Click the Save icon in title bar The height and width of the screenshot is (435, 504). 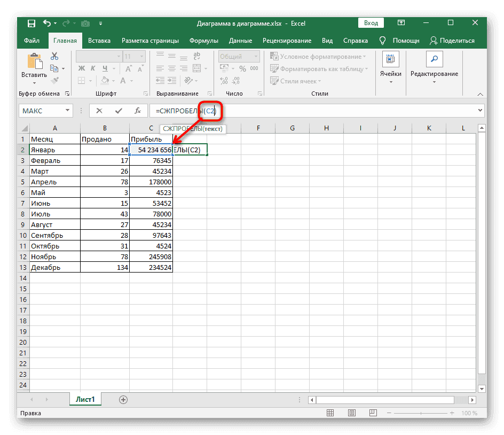point(31,24)
